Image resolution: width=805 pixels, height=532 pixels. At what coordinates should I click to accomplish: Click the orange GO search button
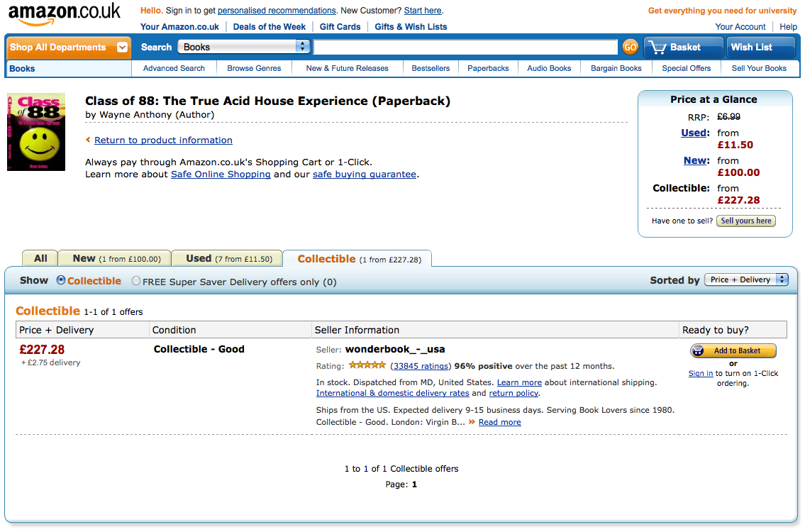click(630, 48)
